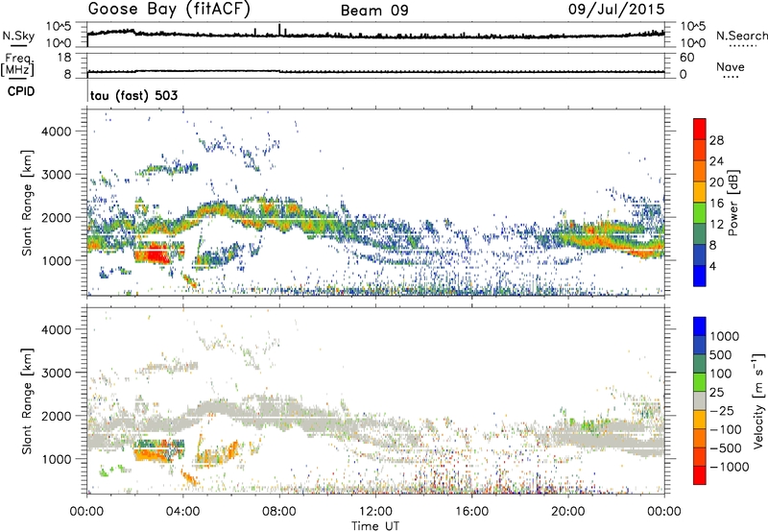The width and height of the screenshot is (768, 532).
Task: Click the 4000 tick in power panel
Action: 57,132
